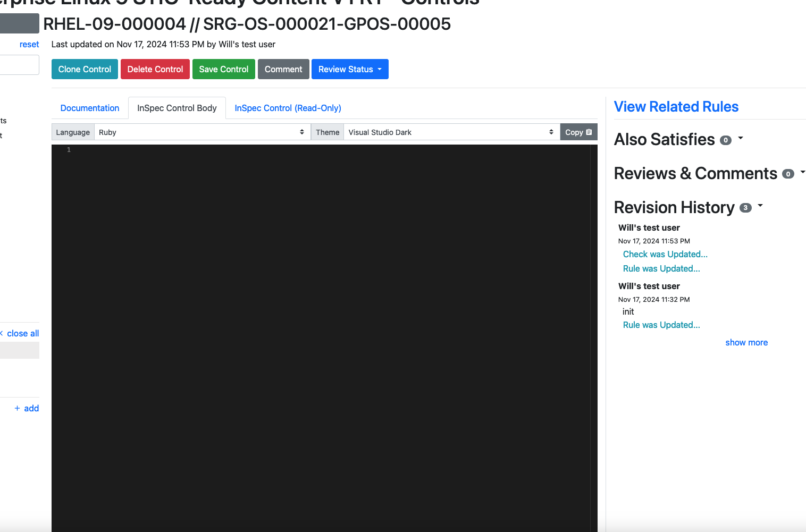806x532 pixels.
Task: Open the Language select set to Ruby
Action: point(202,132)
